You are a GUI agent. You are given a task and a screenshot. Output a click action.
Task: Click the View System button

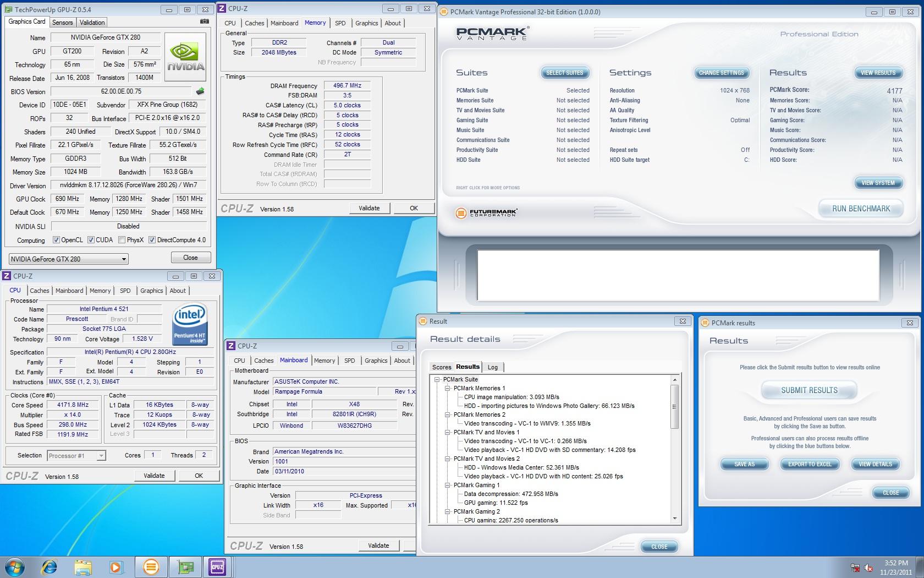click(878, 183)
